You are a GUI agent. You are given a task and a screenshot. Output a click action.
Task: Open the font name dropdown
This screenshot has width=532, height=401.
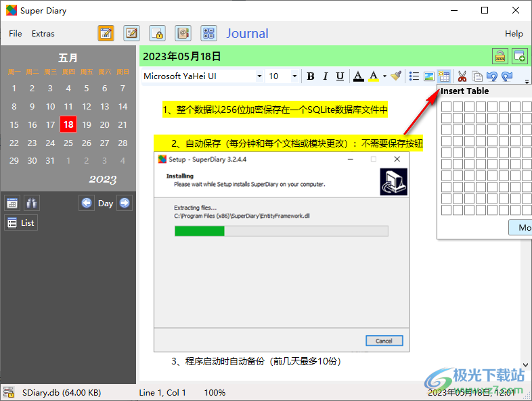pyautogui.click(x=259, y=76)
